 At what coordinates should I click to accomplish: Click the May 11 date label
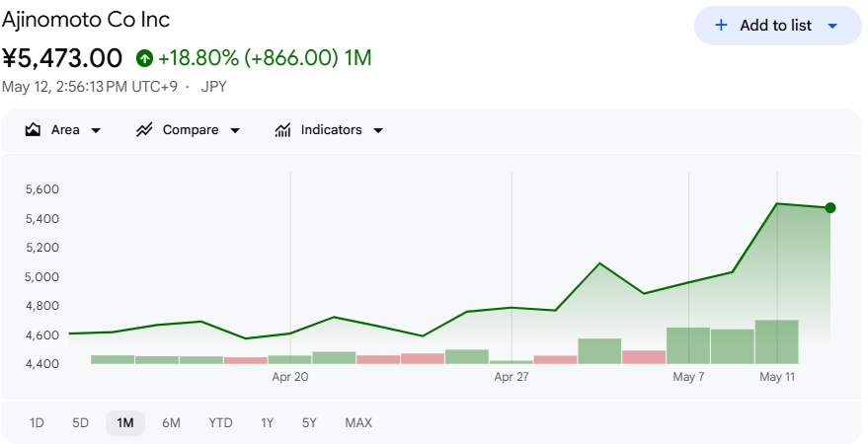coord(777,377)
